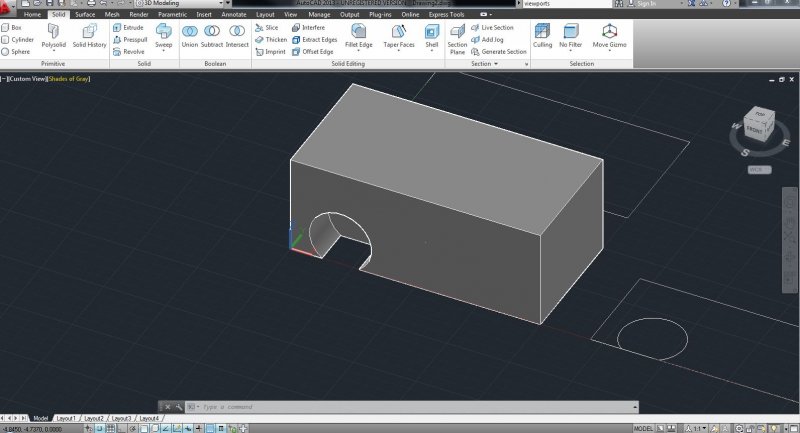The width and height of the screenshot is (800, 433).
Task: Click the Shell solid editing tool
Action: (432, 36)
